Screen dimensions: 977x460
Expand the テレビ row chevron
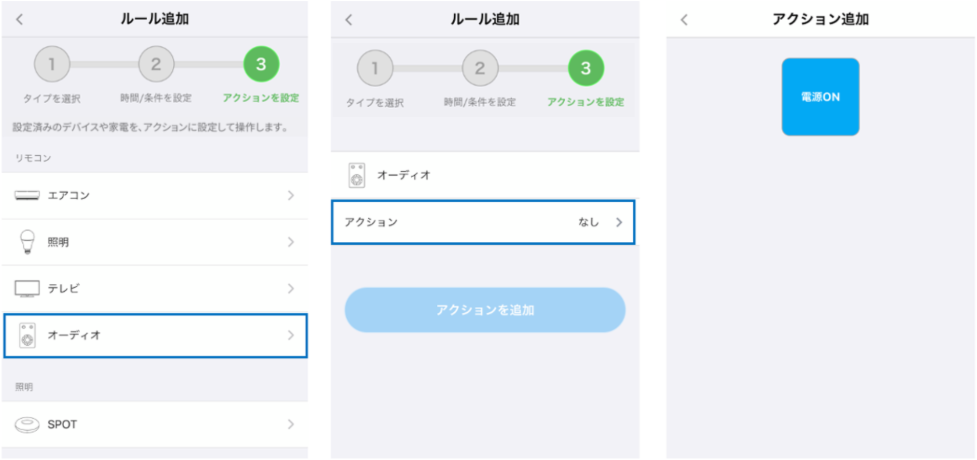click(290, 289)
